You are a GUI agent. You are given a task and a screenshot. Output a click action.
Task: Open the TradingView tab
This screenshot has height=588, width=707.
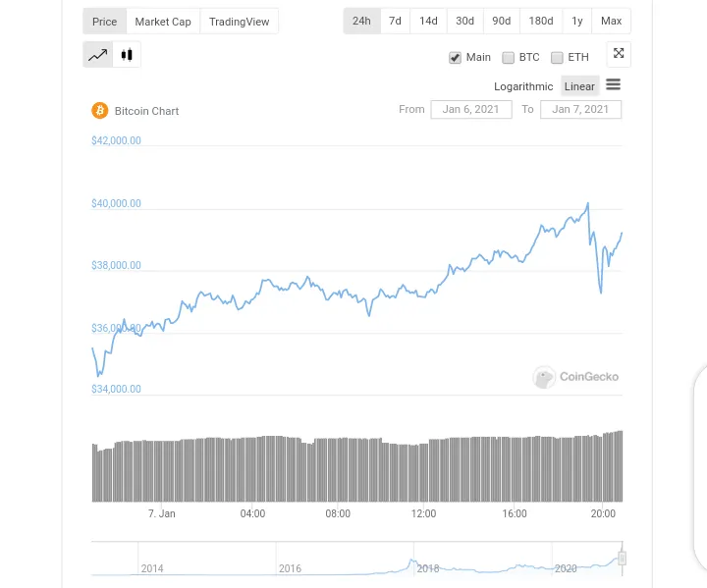239,22
